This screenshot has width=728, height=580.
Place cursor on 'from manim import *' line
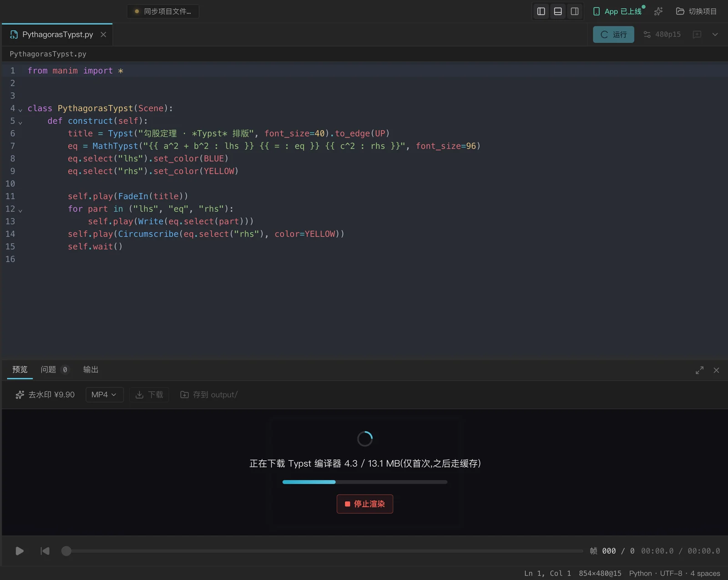pyautogui.click(x=76, y=71)
